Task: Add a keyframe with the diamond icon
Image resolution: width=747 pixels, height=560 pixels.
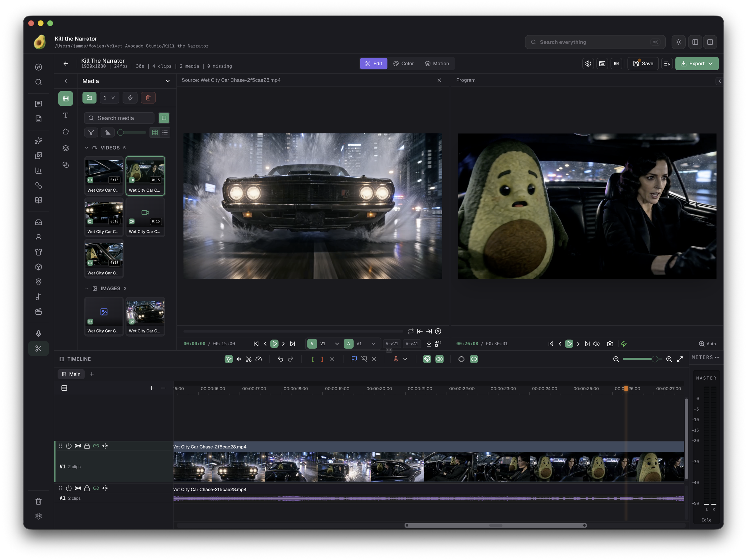Action: coord(461,359)
